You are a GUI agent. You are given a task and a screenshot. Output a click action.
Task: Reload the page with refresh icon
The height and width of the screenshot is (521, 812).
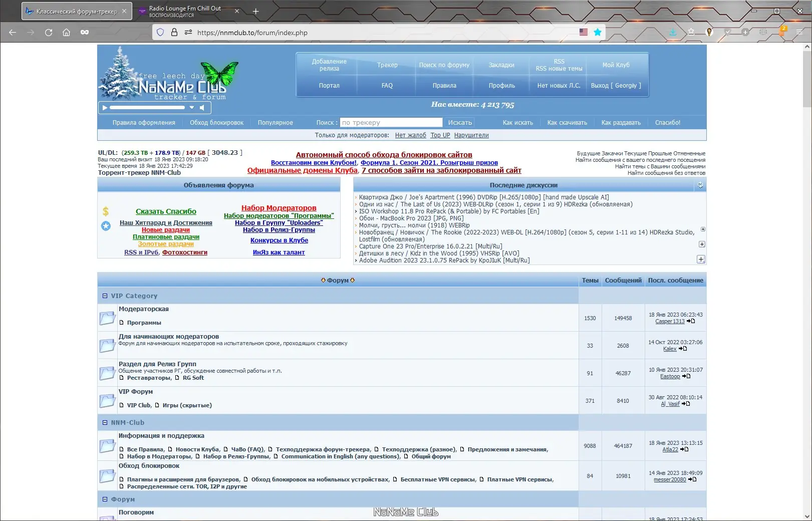click(x=49, y=32)
